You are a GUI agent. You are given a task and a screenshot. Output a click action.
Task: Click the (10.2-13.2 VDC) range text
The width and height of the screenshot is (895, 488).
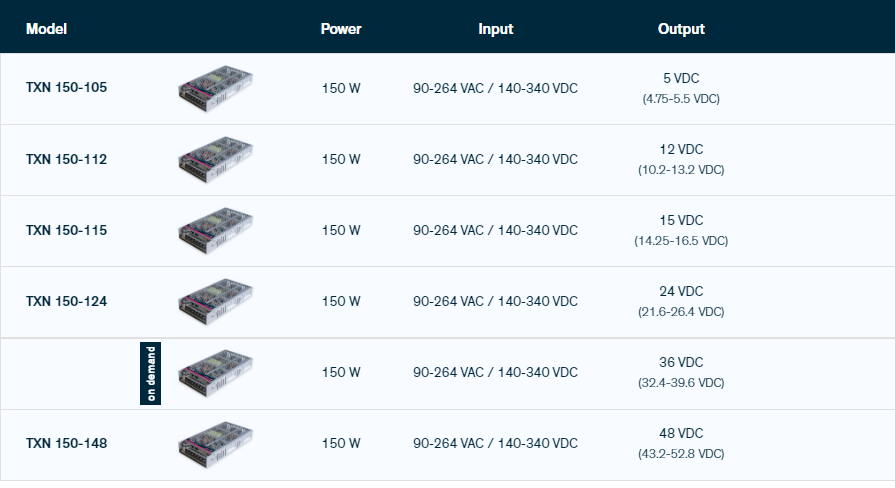click(681, 170)
